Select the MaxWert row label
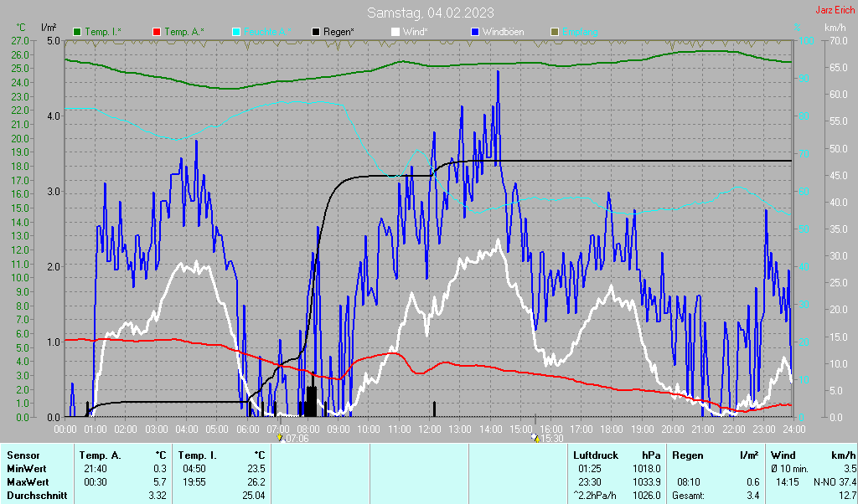This screenshot has height=504, width=858. [28, 482]
